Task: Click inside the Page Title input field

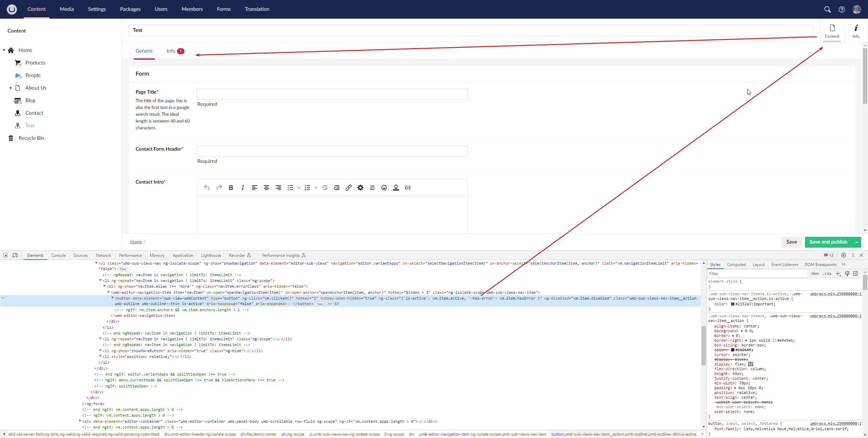Action: pyautogui.click(x=332, y=94)
